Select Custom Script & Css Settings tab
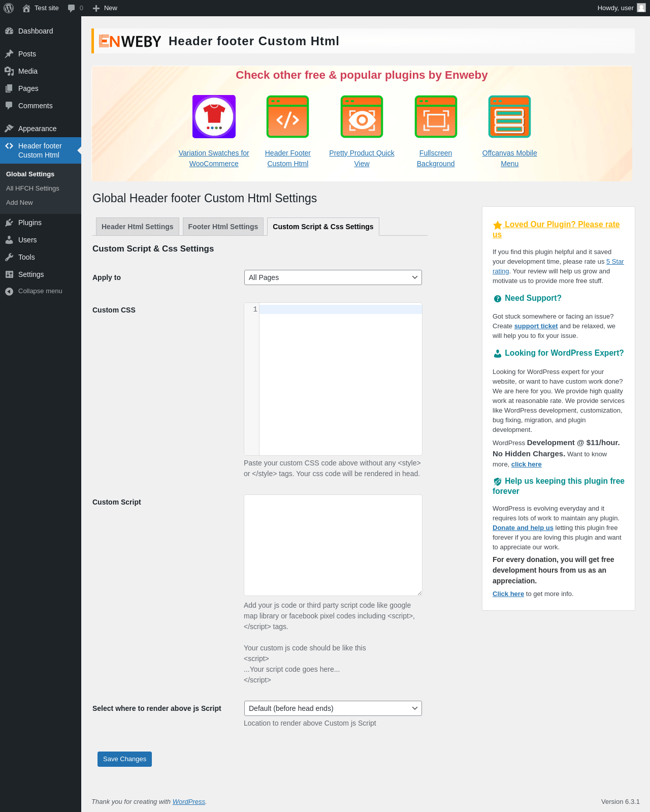This screenshot has width=650, height=812. (x=323, y=227)
